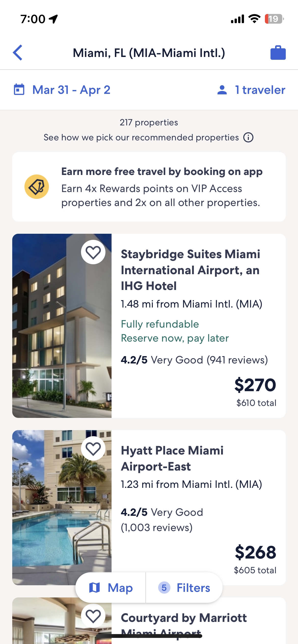Open the trips briefcase icon
Image resolution: width=298 pixels, height=644 pixels.
click(278, 53)
